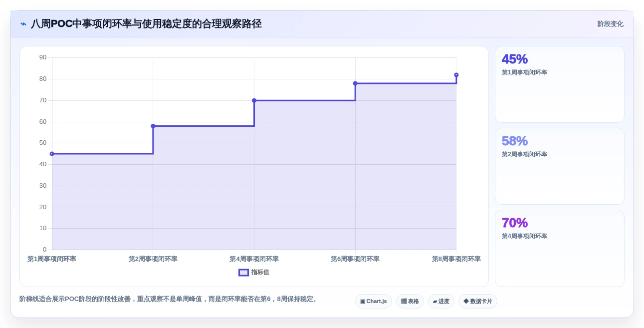Open the 70% 第4周事项闭环率 card
This screenshot has width=644, height=328.
[x=559, y=248]
